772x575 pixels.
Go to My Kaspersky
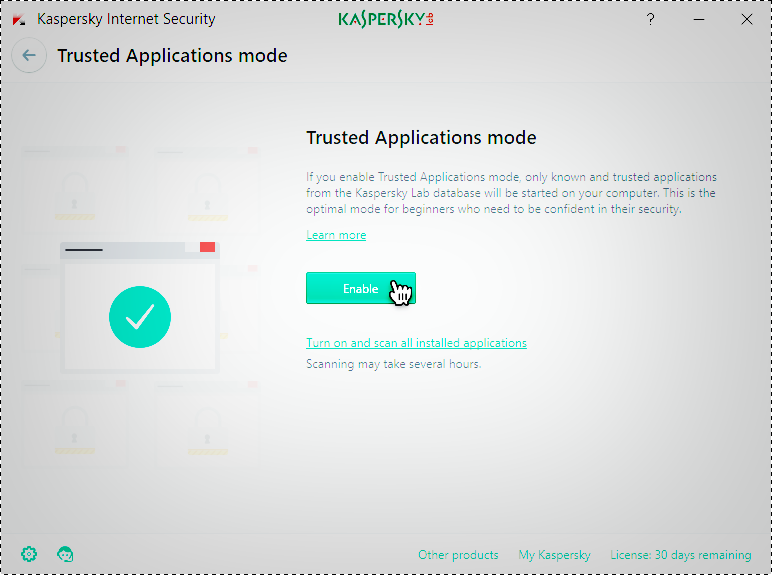pyautogui.click(x=554, y=555)
